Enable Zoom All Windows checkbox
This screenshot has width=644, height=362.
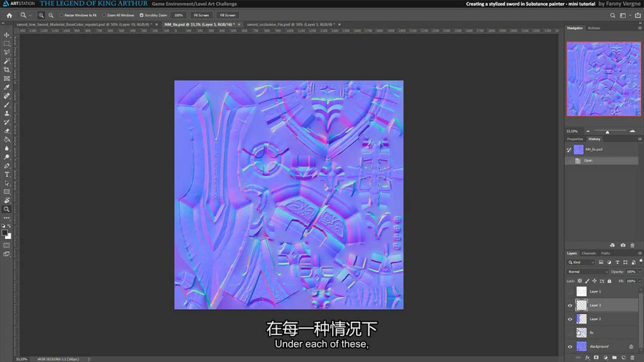[x=104, y=15]
